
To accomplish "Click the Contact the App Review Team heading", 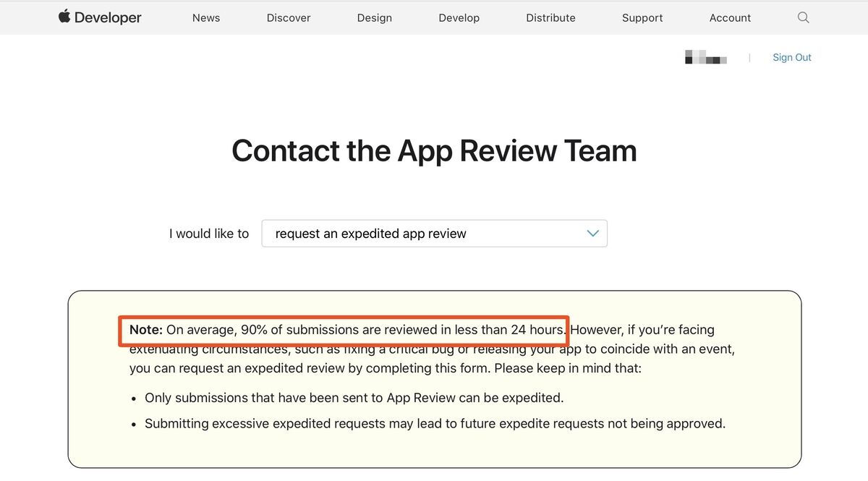I will (434, 150).
